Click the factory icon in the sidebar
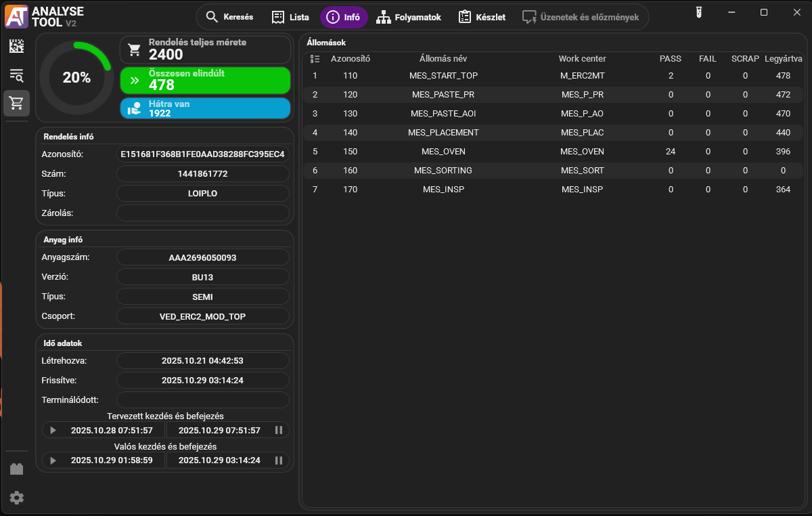Viewport: 812px width, 516px height. [x=16, y=469]
